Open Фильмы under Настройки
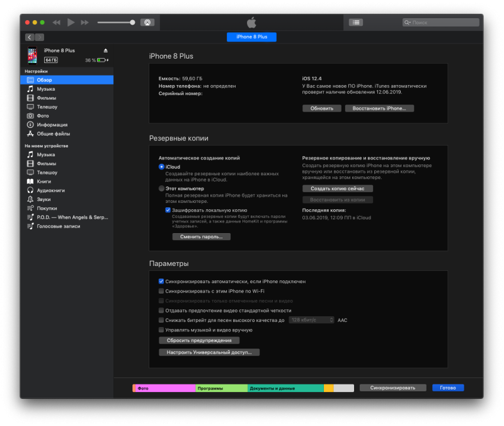The width and height of the screenshot is (504, 426). click(x=67, y=98)
